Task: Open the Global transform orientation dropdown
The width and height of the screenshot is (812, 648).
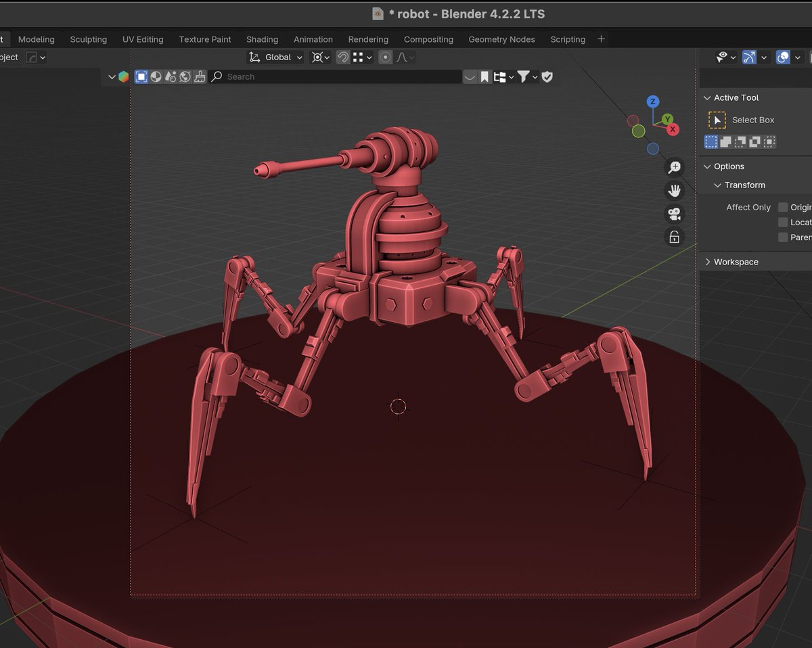Action: 275,57
